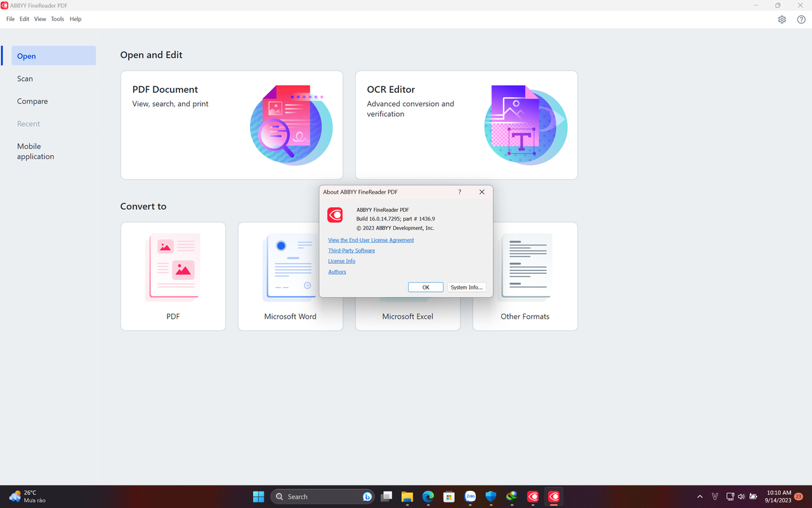Viewport: 812px width, 508px height.
Task: Open the Windows Start menu
Action: 258,497
